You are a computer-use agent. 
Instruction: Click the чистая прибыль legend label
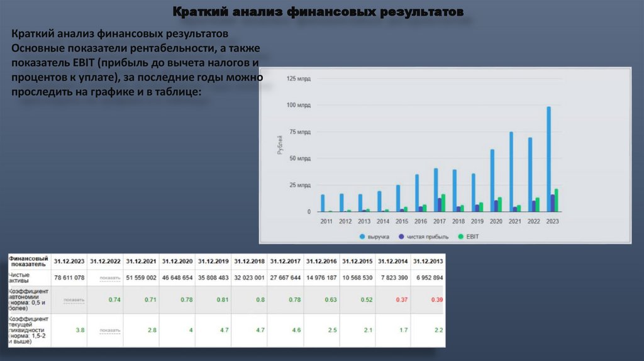pyautogui.click(x=428, y=237)
